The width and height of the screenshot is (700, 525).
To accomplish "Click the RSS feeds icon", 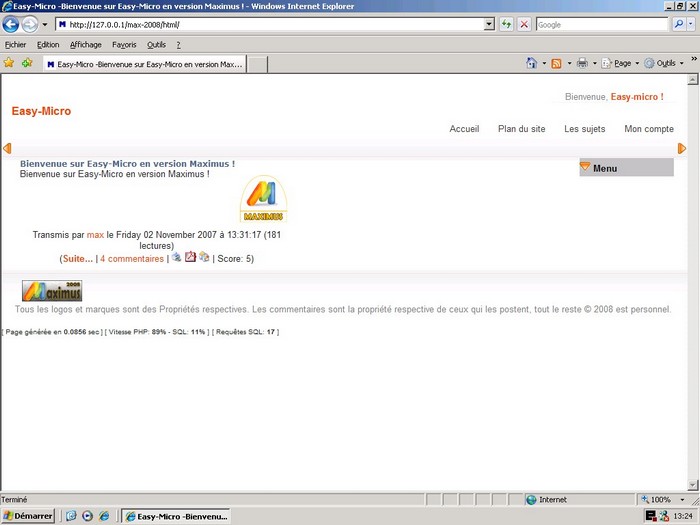I will coord(556,63).
